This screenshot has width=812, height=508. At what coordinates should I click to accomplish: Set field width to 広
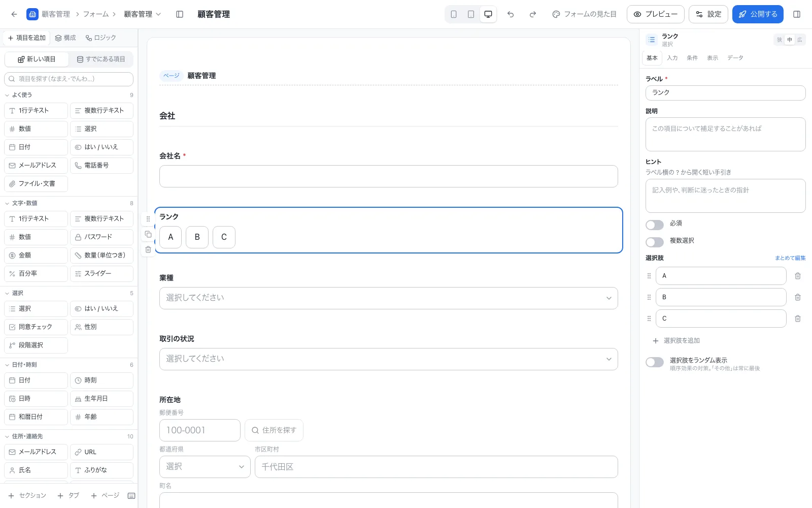pos(800,40)
